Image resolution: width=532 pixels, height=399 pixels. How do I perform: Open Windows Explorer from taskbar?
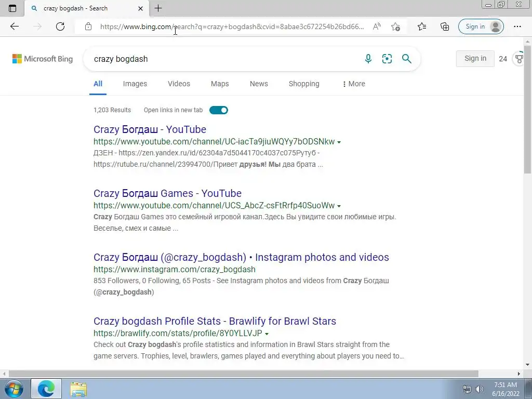tap(78, 389)
